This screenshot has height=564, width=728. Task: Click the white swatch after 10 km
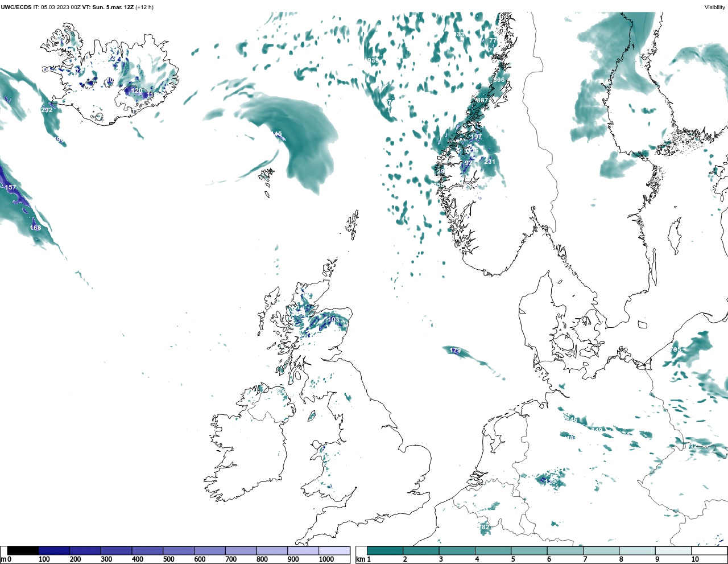point(709,551)
